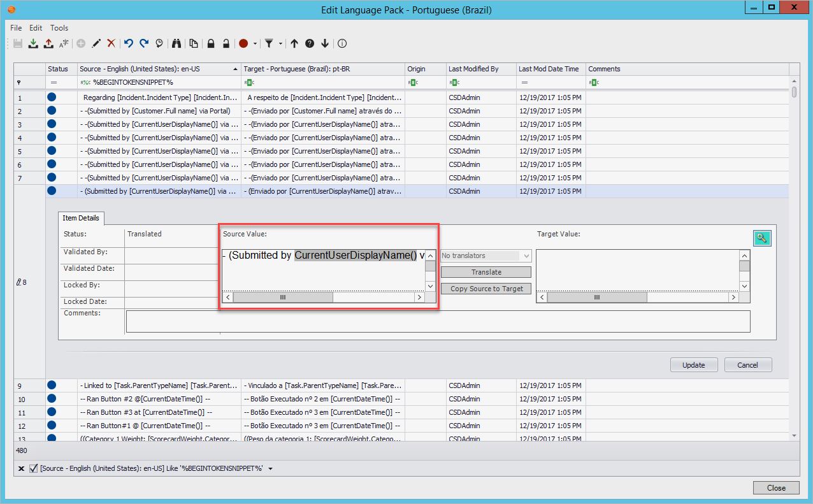Click the history clock toolbar icon
Image resolution: width=813 pixels, height=504 pixels.
point(159,43)
